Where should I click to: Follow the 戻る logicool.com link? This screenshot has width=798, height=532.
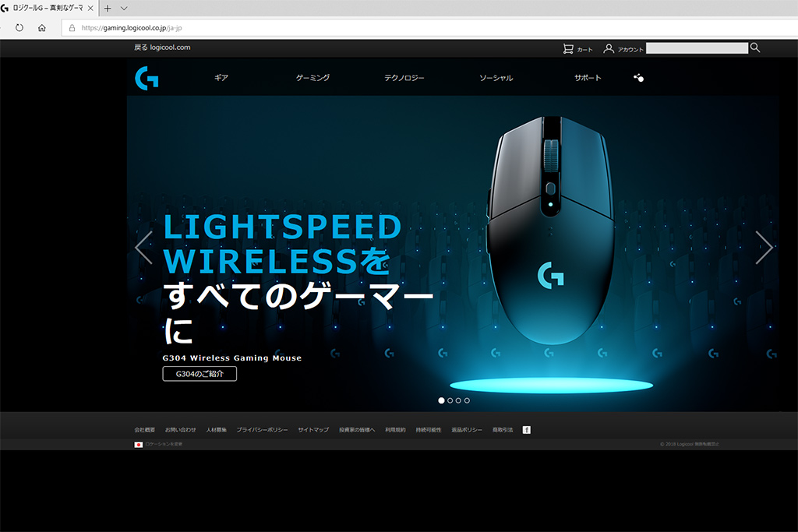pyautogui.click(x=162, y=48)
